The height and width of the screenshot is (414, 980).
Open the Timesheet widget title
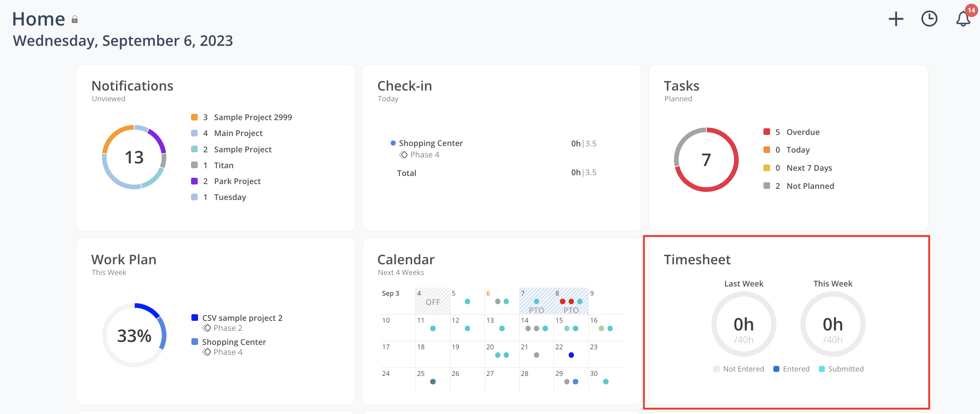point(697,259)
